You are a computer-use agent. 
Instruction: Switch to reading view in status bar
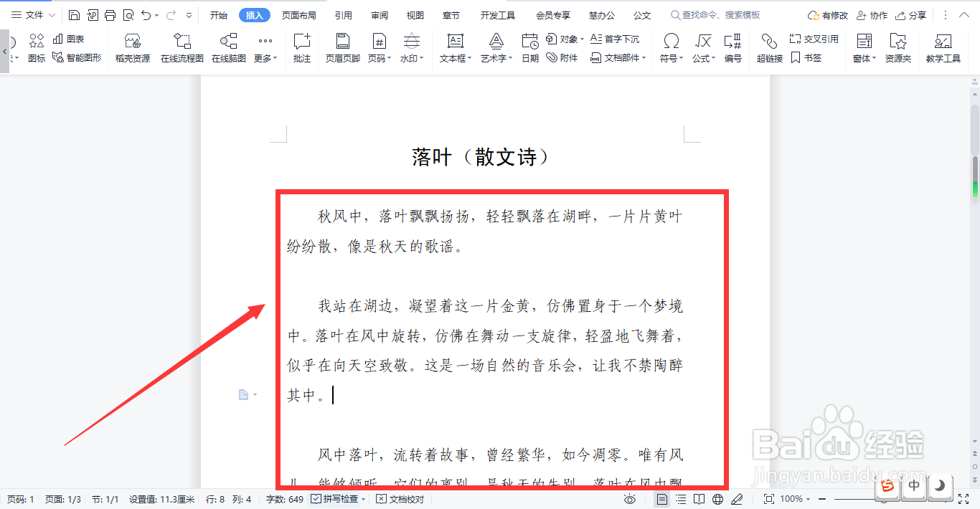point(699,499)
